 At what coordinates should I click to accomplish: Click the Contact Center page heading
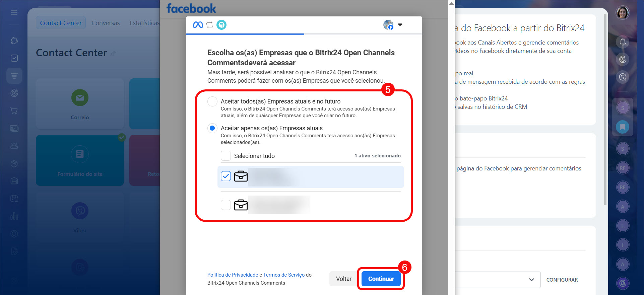point(71,53)
